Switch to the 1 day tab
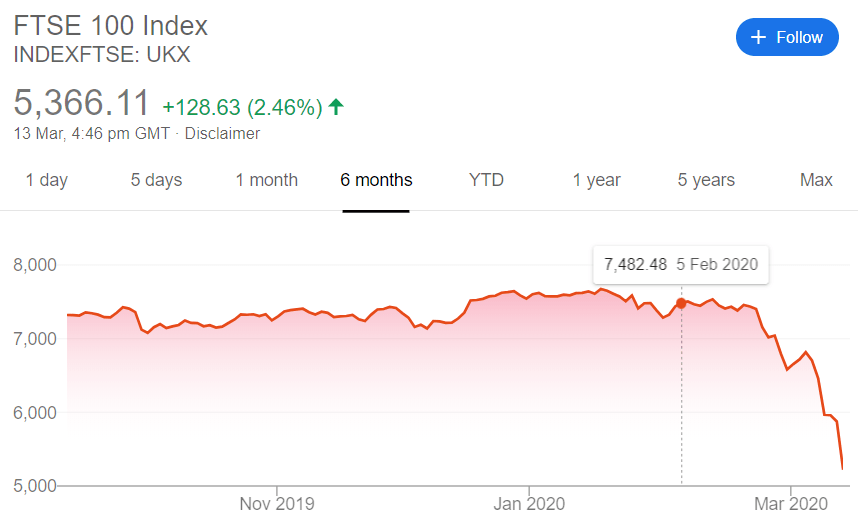 point(47,180)
